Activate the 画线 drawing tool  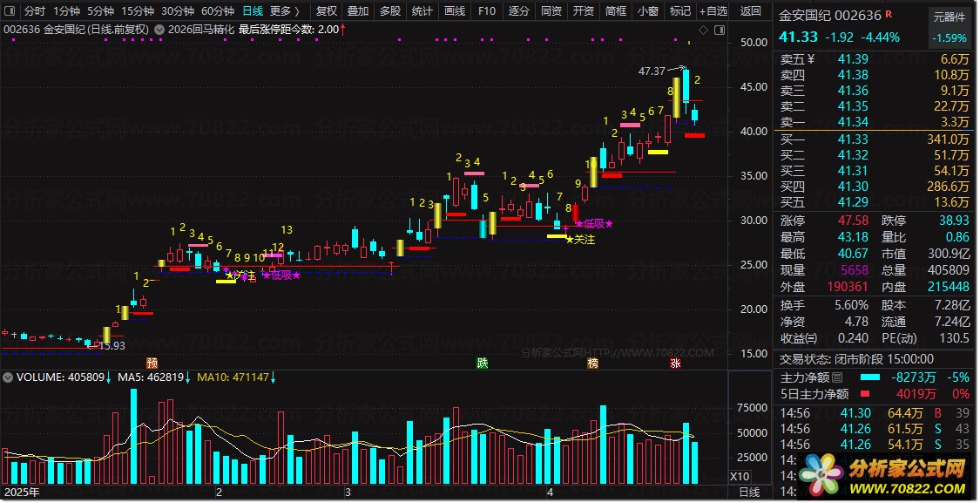click(x=455, y=11)
